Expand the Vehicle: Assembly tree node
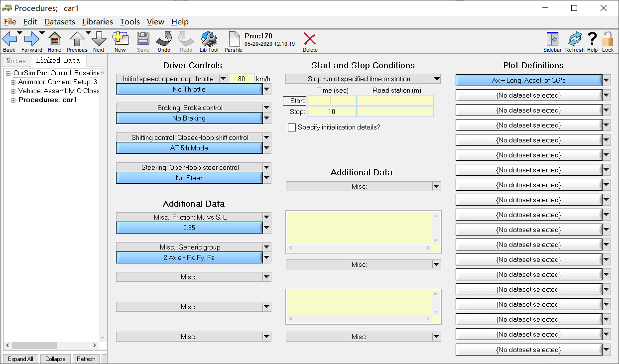The height and width of the screenshot is (364, 619). click(x=13, y=91)
